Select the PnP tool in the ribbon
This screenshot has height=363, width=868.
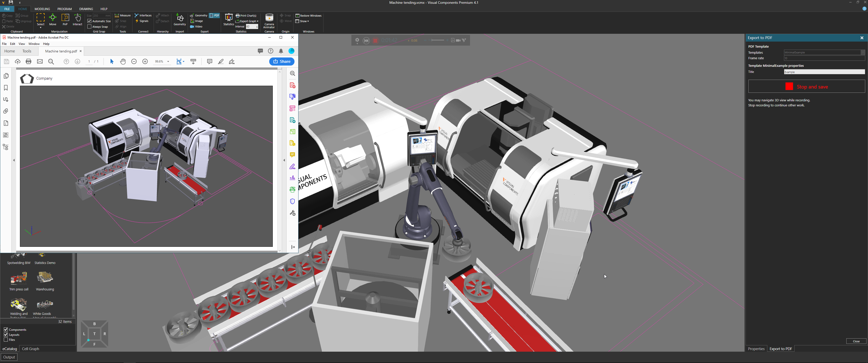(x=65, y=19)
